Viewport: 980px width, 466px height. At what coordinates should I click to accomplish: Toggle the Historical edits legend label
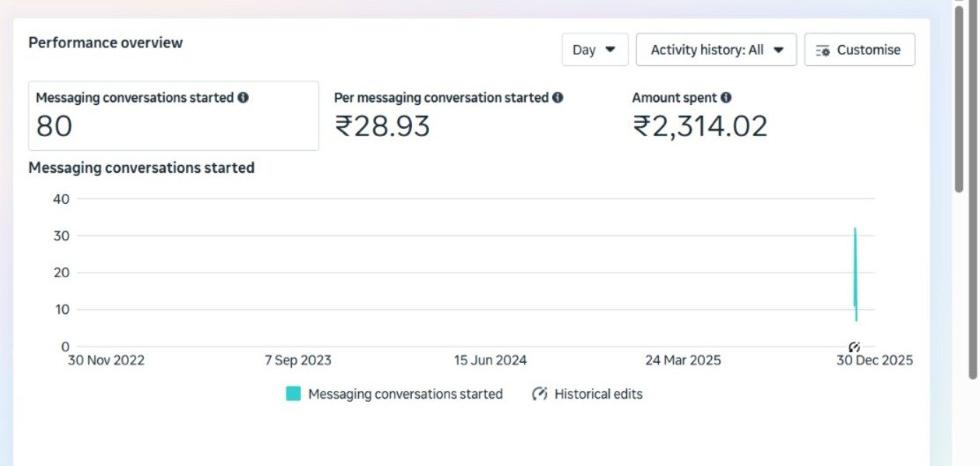coord(598,395)
